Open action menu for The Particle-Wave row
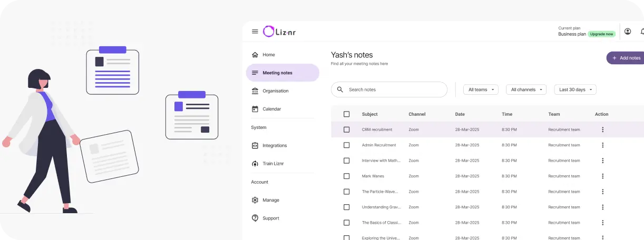 click(603, 192)
